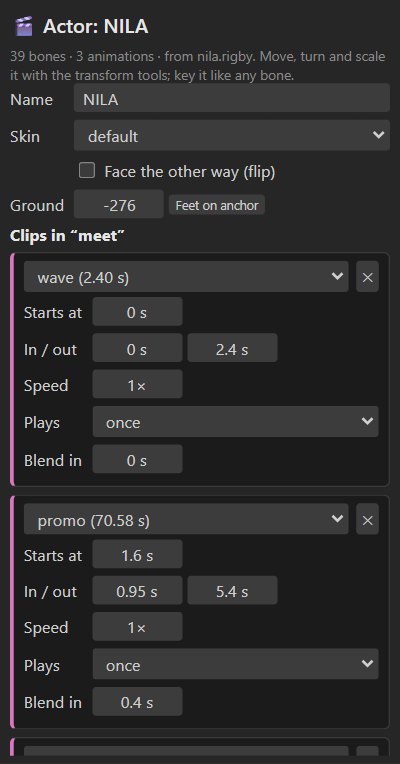400x764 pixels.
Task: Edit wave clip out time 2.4 s
Action: [232, 348]
